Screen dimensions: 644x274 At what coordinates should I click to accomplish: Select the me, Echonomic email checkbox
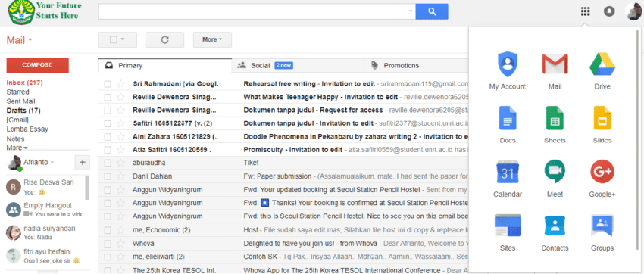[108, 231]
